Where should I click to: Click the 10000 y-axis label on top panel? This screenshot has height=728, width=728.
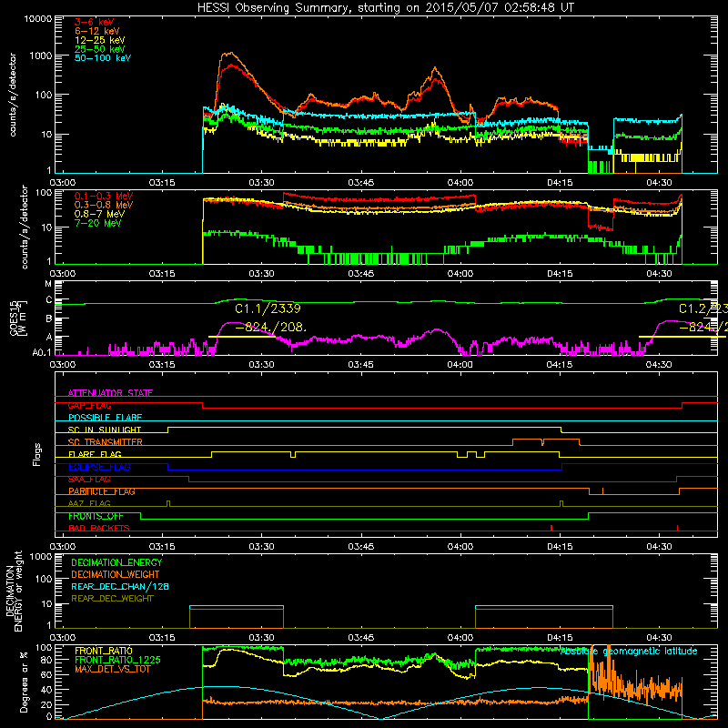(x=38, y=19)
